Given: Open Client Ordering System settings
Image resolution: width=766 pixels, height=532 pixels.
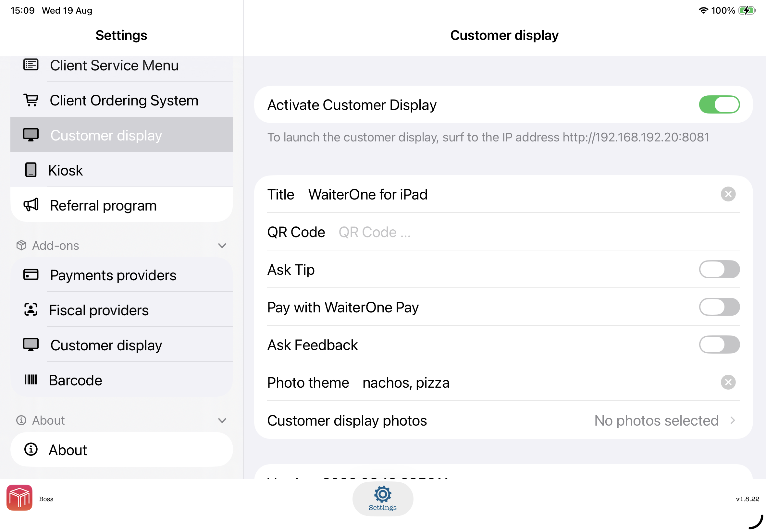Looking at the screenshot, I should [x=122, y=100].
